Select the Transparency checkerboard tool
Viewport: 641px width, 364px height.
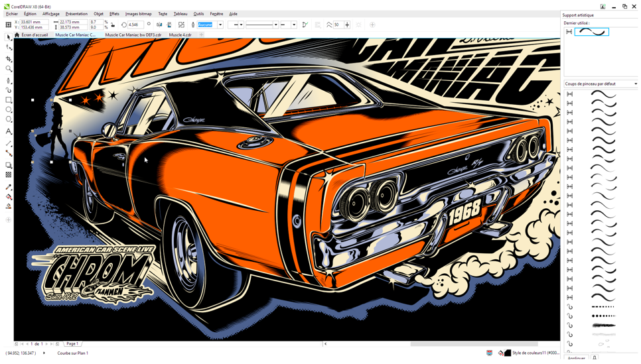(x=9, y=175)
